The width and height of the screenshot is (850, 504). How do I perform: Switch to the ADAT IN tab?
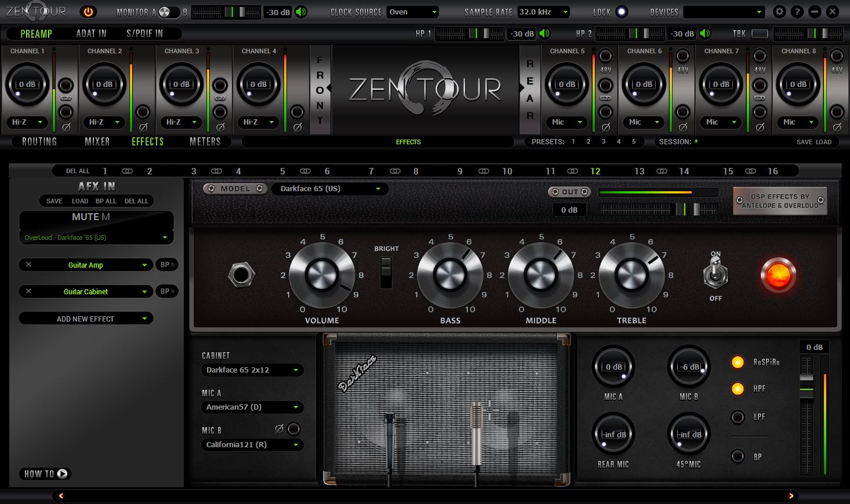(x=91, y=34)
